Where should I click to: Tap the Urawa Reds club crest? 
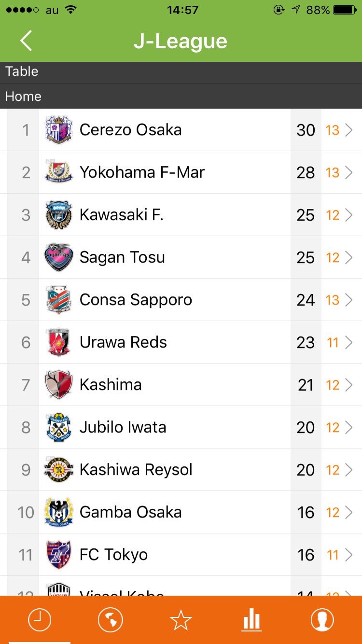tap(58, 342)
